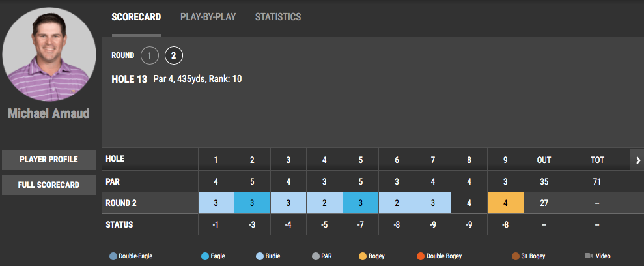This screenshot has width=644, height=266.
Task: Click the Double Bogey legend dot
Action: coord(420,256)
